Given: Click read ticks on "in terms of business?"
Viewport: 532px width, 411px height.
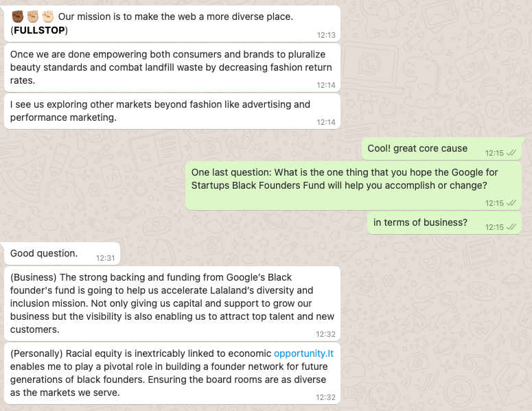Looking at the screenshot, I should pos(511,227).
